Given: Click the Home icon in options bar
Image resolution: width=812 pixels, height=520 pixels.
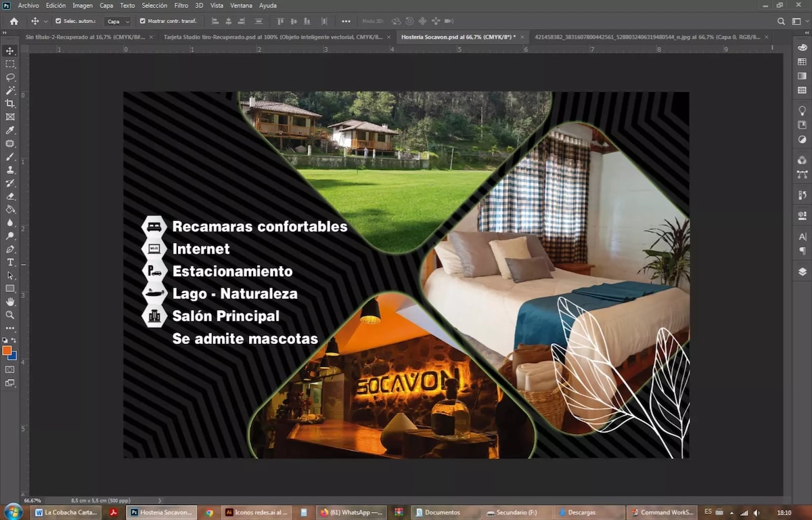Looking at the screenshot, I should click(x=14, y=21).
